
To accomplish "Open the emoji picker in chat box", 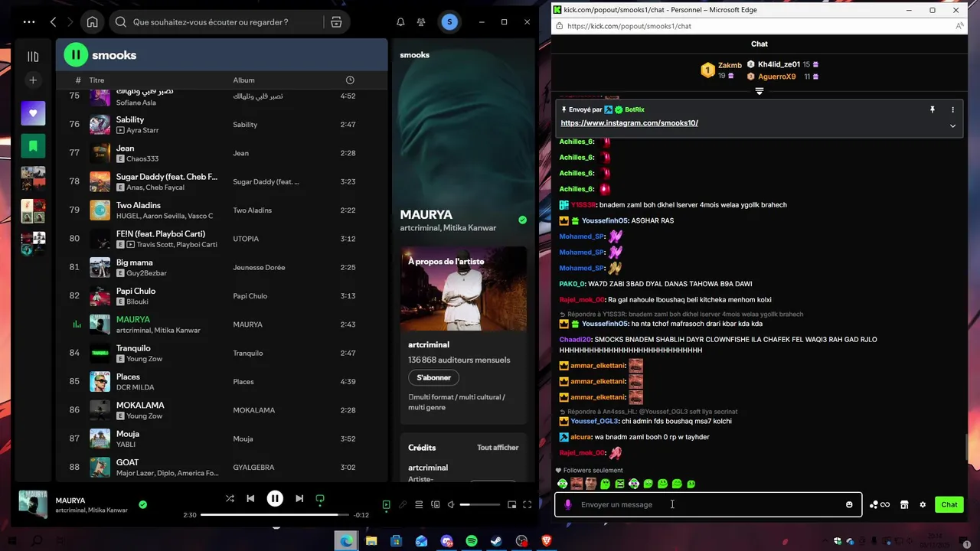I will click(849, 505).
